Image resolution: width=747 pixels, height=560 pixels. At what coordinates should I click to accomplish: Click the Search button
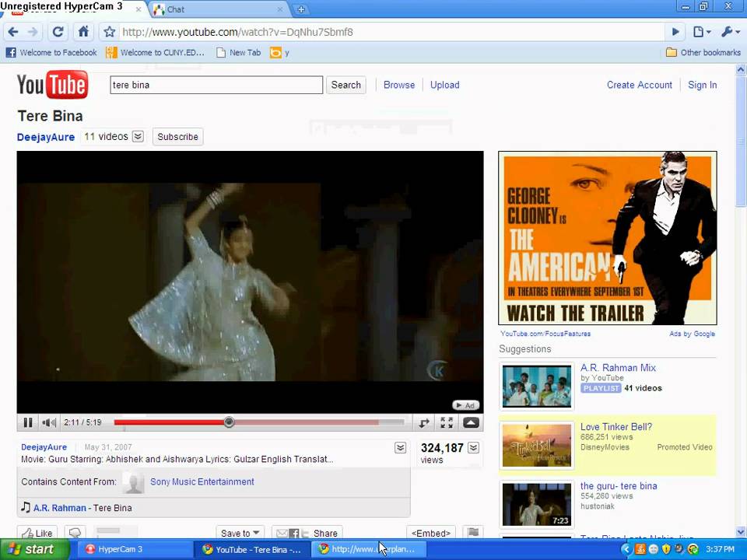pyautogui.click(x=345, y=85)
